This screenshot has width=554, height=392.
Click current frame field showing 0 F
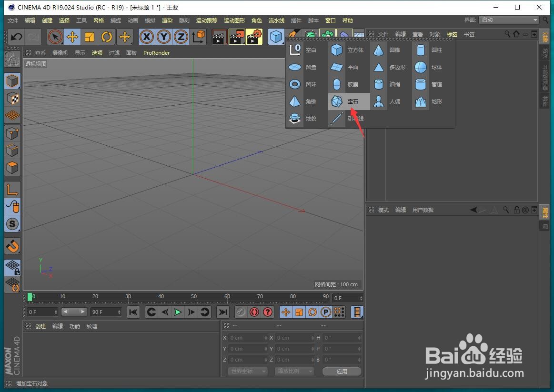coord(42,312)
